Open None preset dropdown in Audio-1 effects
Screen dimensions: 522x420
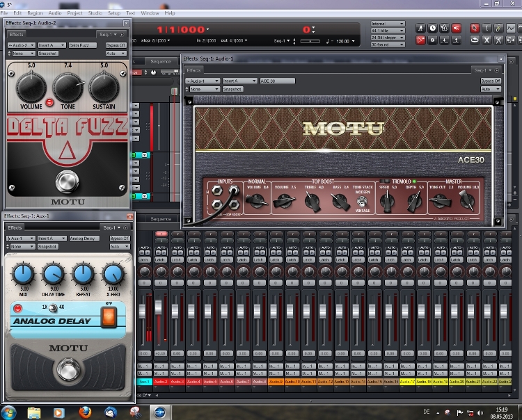click(x=205, y=89)
